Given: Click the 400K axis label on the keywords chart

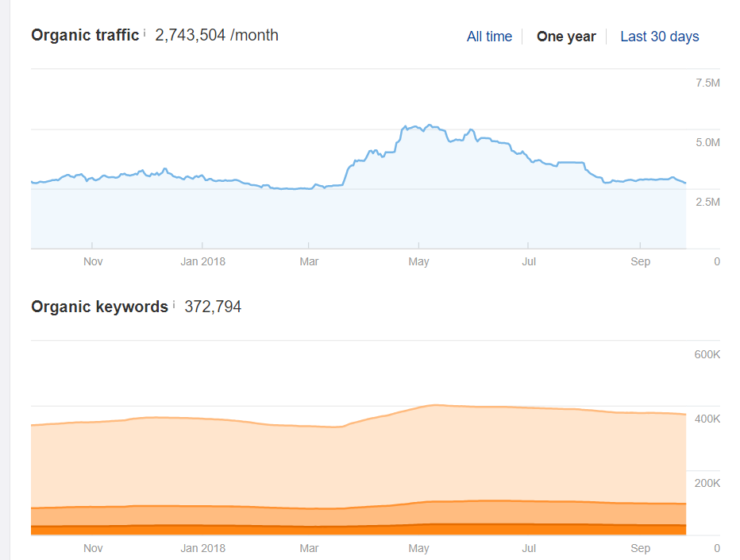Looking at the screenshot, I should click(707, 419).
